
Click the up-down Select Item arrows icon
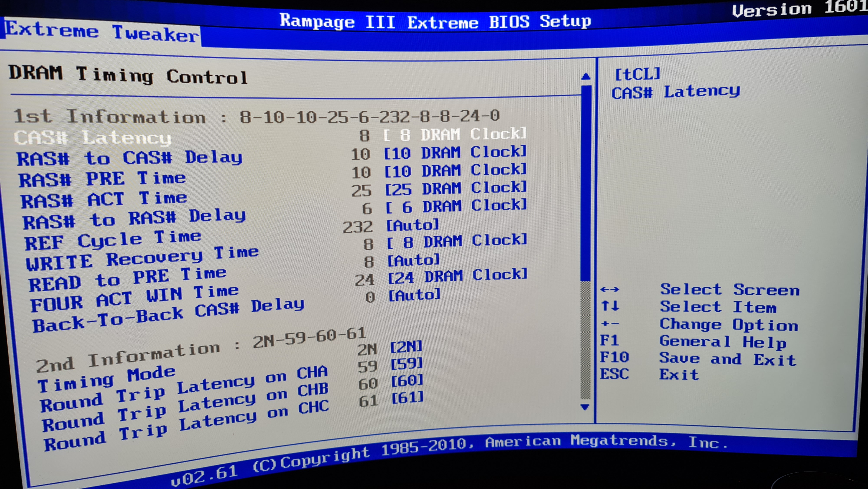pyautogui.click(x=610, y=306)
